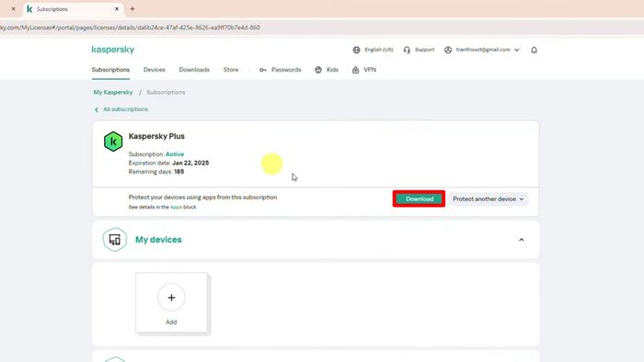Open the Subscriptions navigation tab
The image size is (644, 362).
pos(110,70)
